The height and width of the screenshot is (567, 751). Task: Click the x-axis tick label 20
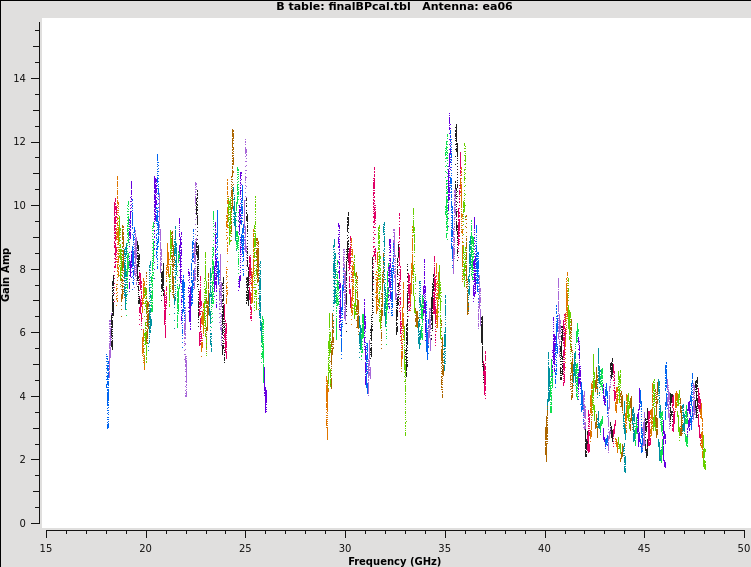pos(146,548)
